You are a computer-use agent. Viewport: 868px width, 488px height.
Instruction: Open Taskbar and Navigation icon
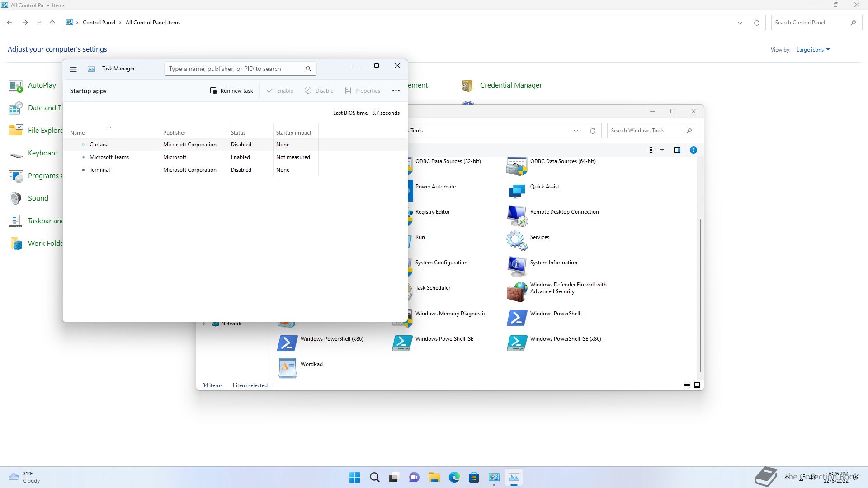(x=35, y=221)
